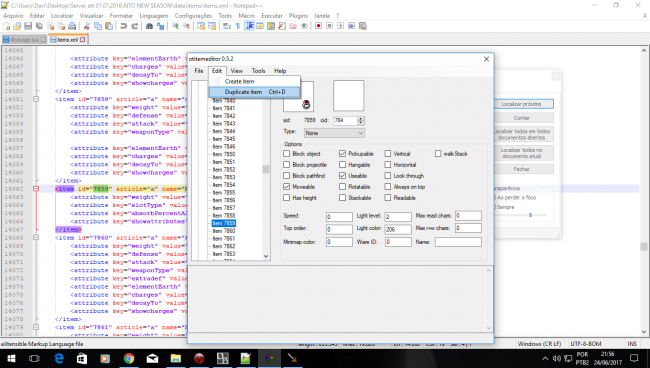650x368 pixels.
Task: Toggle the Block projectile checkbox
Action: (x=286, y=165)
